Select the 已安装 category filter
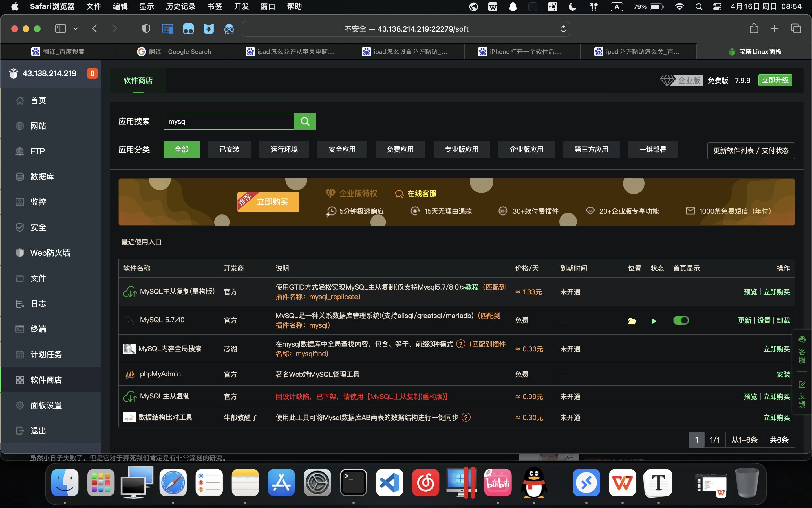 tap(230, 150)
